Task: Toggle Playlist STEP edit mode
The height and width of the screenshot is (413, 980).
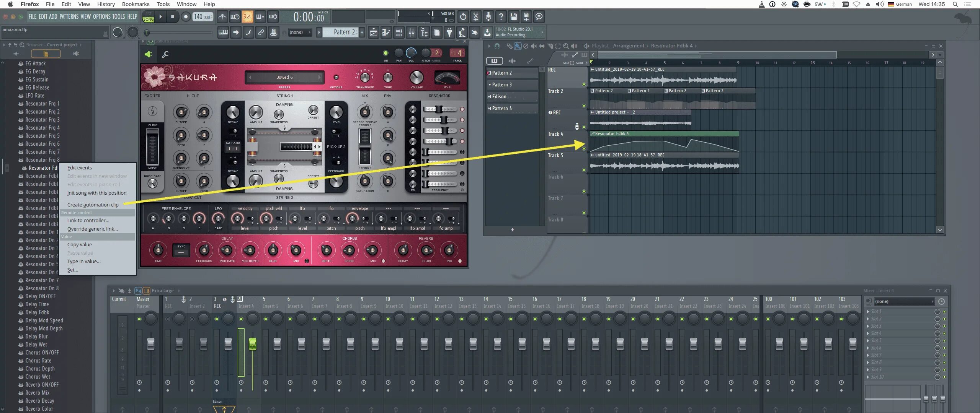Action: coord(572,63)
